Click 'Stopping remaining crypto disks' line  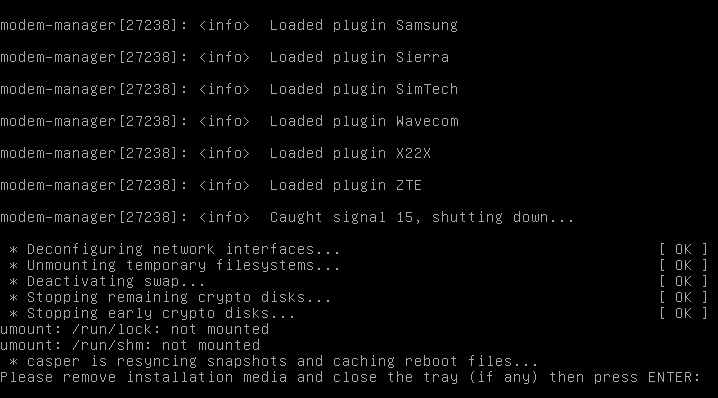tap(170, 298)
